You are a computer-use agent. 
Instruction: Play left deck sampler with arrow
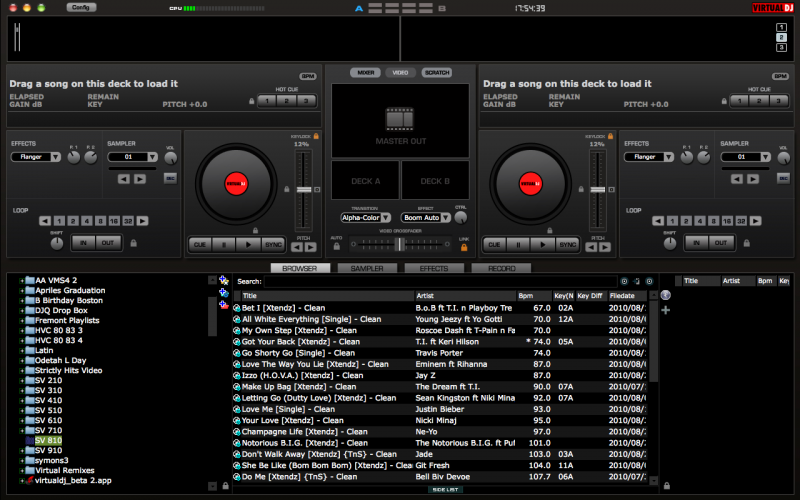pos(140,179)
